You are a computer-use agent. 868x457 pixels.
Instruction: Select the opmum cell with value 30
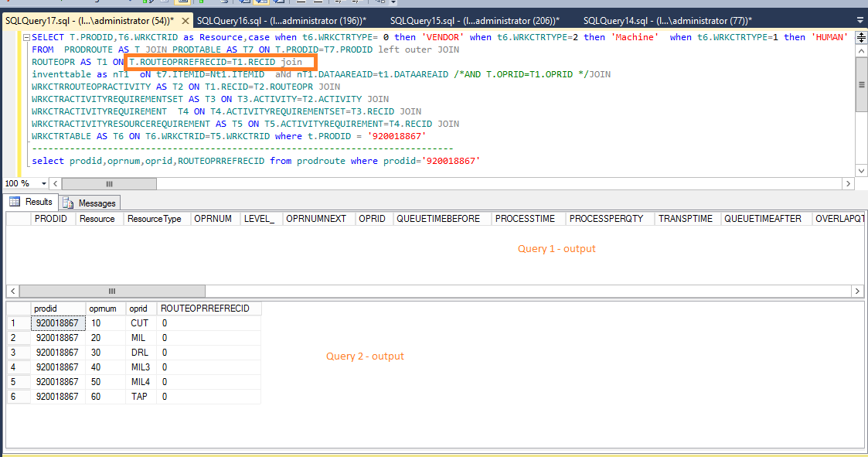[x=105, y=353]
